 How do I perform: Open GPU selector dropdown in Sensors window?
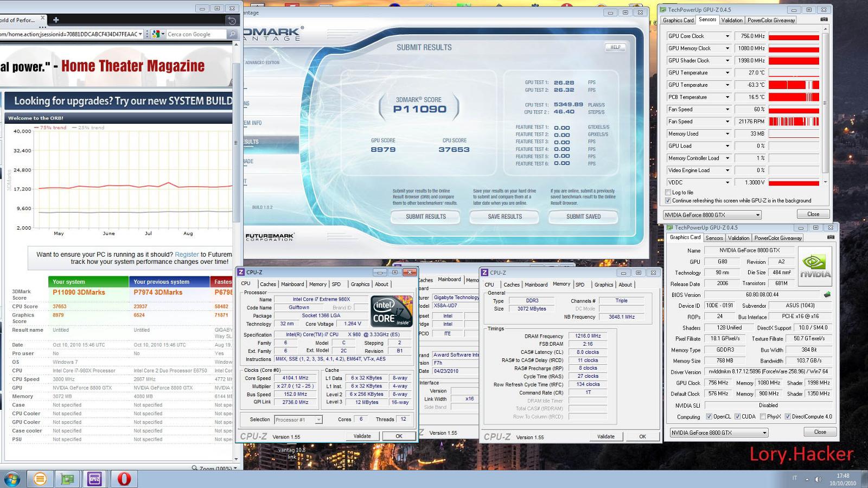pos(758,215)
